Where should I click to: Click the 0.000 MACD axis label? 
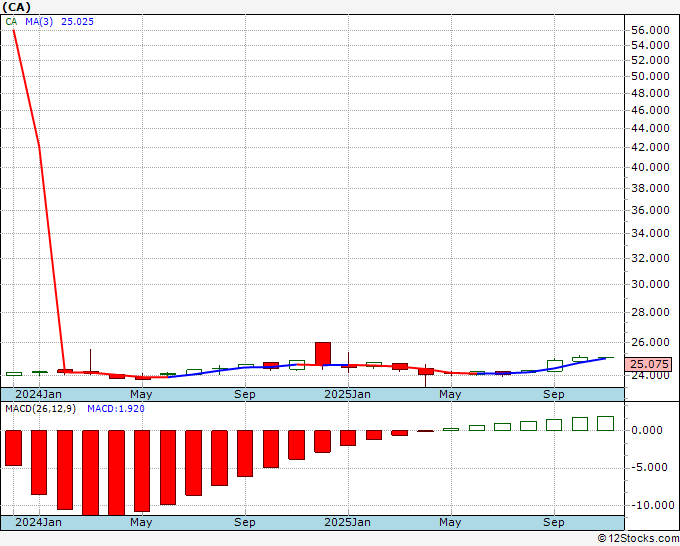[x=647, y=430]
